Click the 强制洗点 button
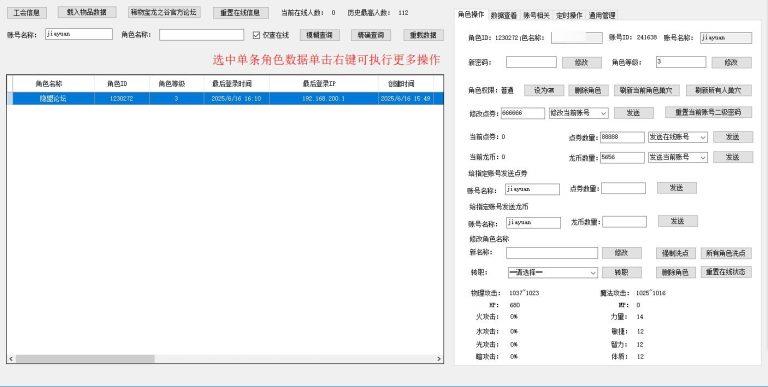 [676, 253]
